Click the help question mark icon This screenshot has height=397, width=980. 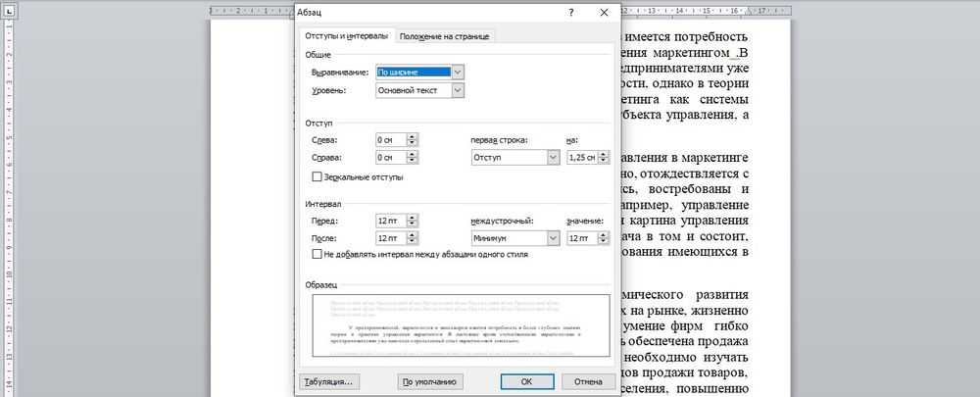point(570,12)
